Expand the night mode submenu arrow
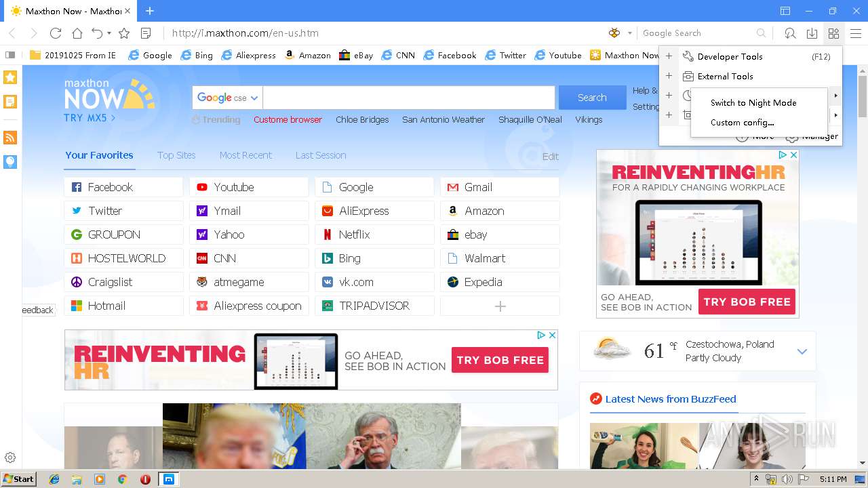 point(835,96)
